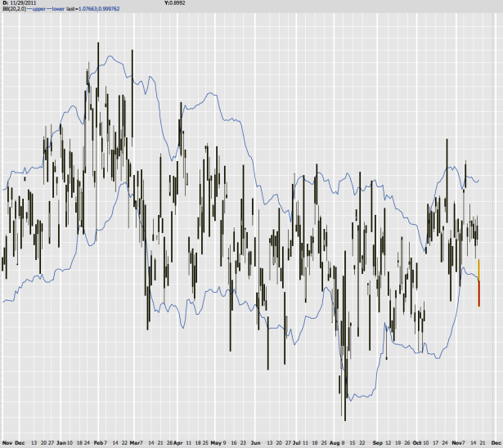The image size is (503, 448).
Task: Click the last=1.07663;0.999762 value text
Action: coord(93,9)
